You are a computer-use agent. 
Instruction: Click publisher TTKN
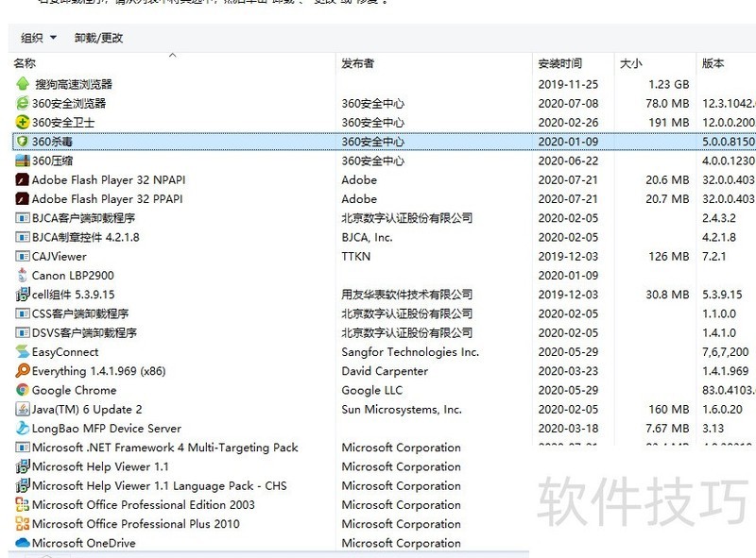356,256
